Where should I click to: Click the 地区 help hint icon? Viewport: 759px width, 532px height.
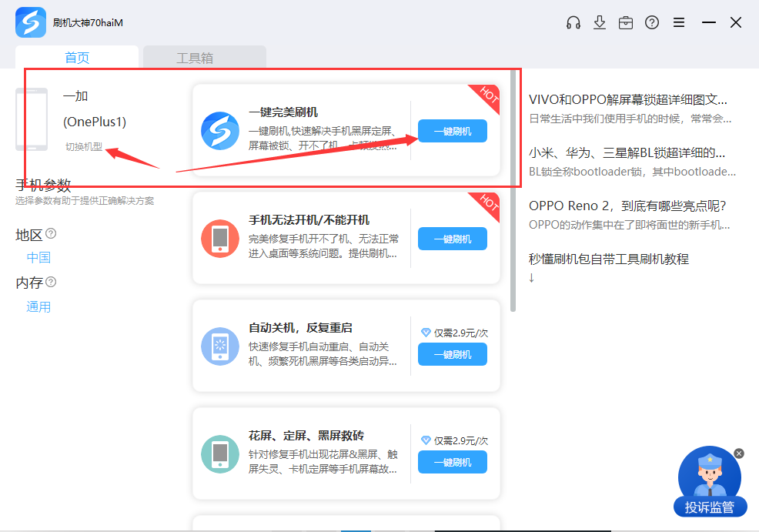[x=51, y=233]
